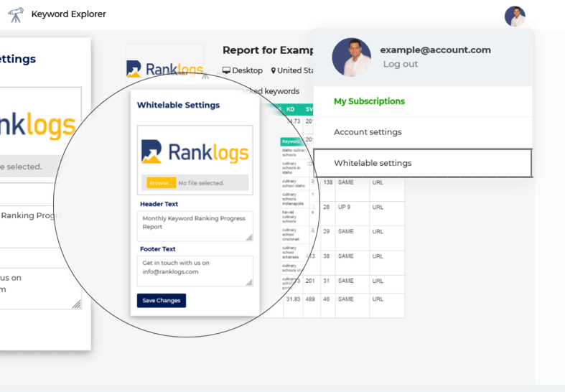
Task: Click the Keyword Explorer title text
Action: 68,14
